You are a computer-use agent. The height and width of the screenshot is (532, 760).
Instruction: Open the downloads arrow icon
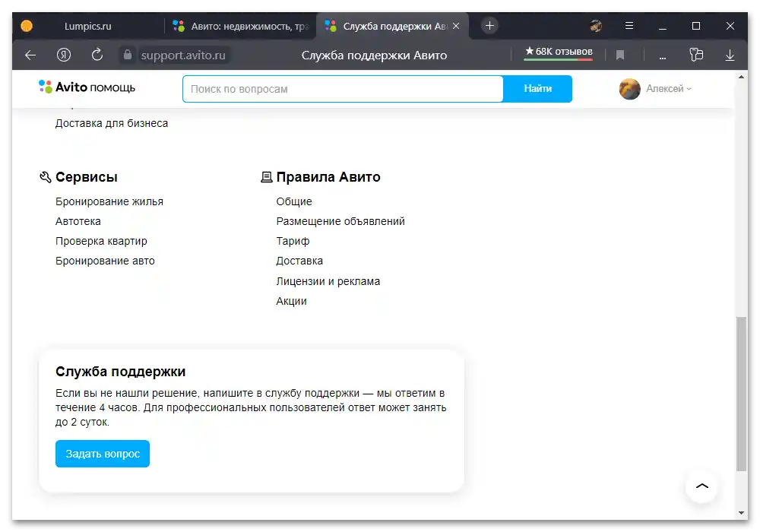click(x=730, y=55)
